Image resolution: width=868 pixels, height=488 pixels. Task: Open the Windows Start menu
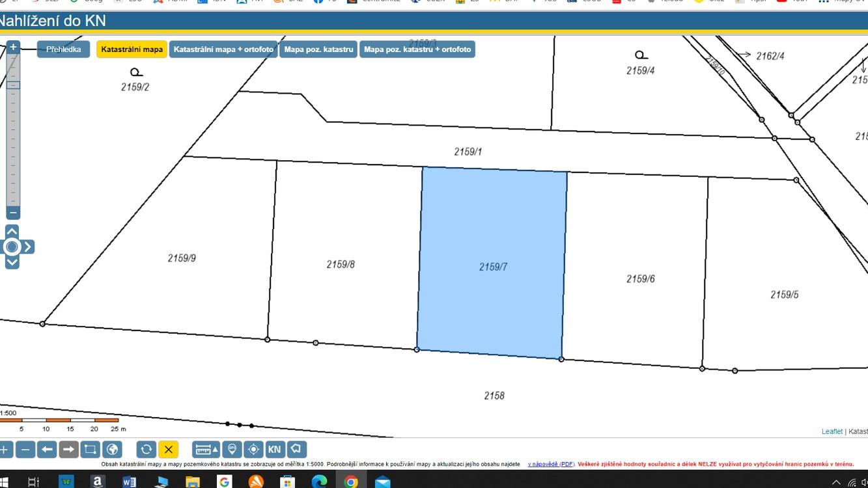4,482
